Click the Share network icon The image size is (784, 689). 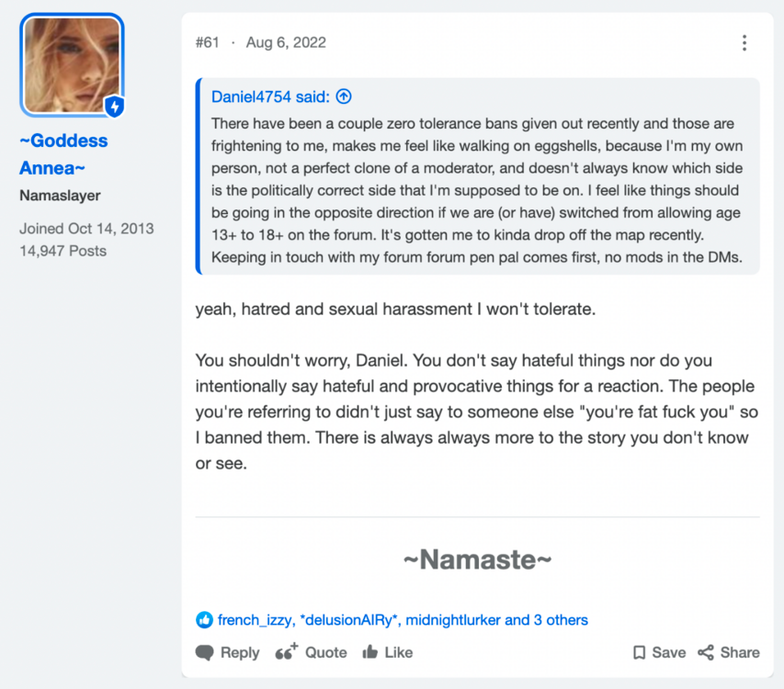tap(706, 652)
